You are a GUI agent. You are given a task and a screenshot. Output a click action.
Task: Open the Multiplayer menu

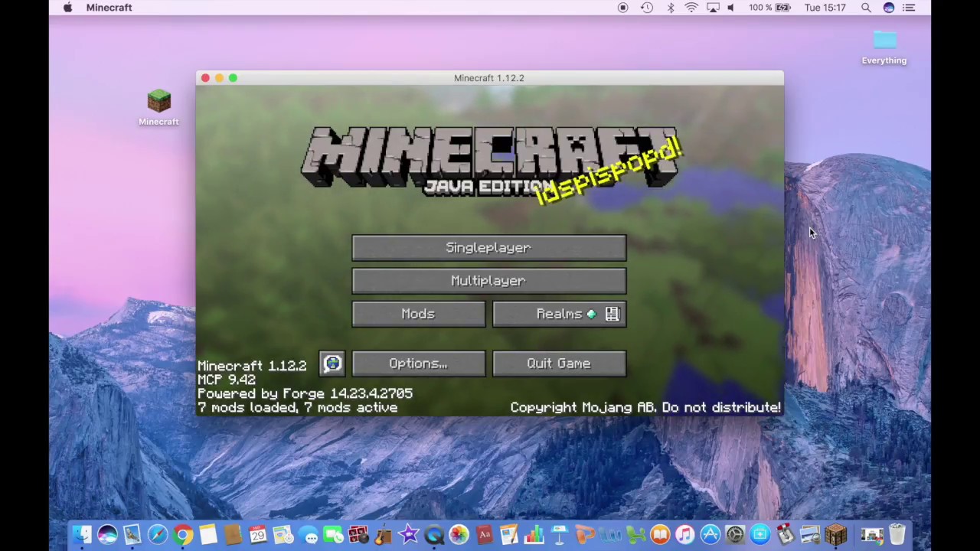tap(488, 281)
